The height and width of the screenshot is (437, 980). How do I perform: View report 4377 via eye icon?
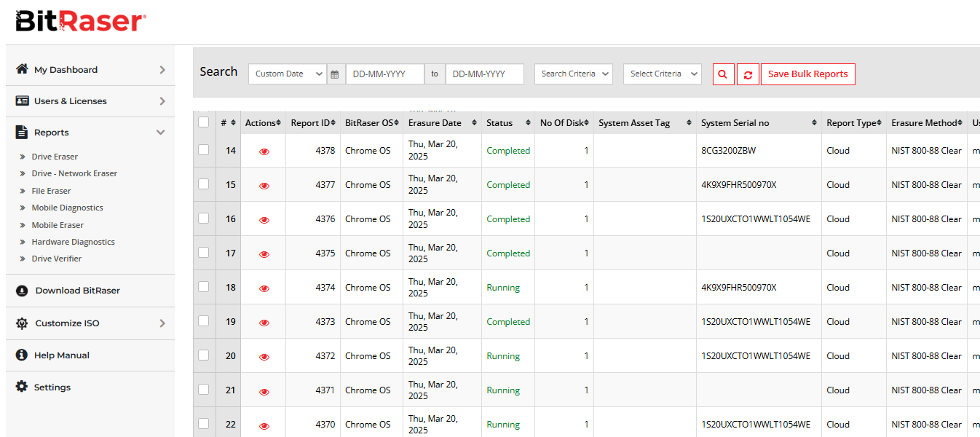coord(264,186)
